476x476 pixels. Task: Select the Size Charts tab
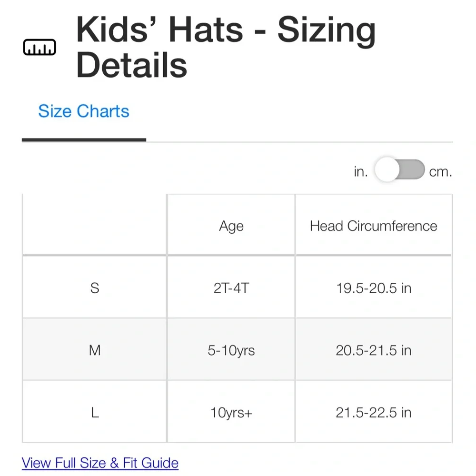pyautogui.click(x=84, y=111)
